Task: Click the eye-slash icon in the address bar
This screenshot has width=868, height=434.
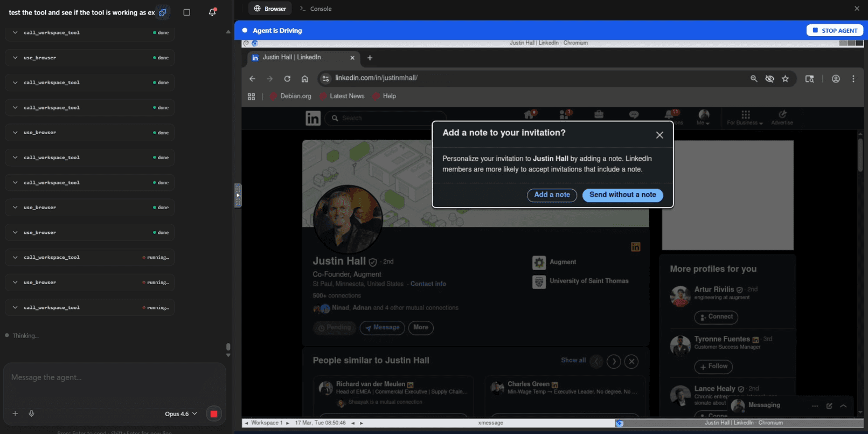Action: pos(769,79)
